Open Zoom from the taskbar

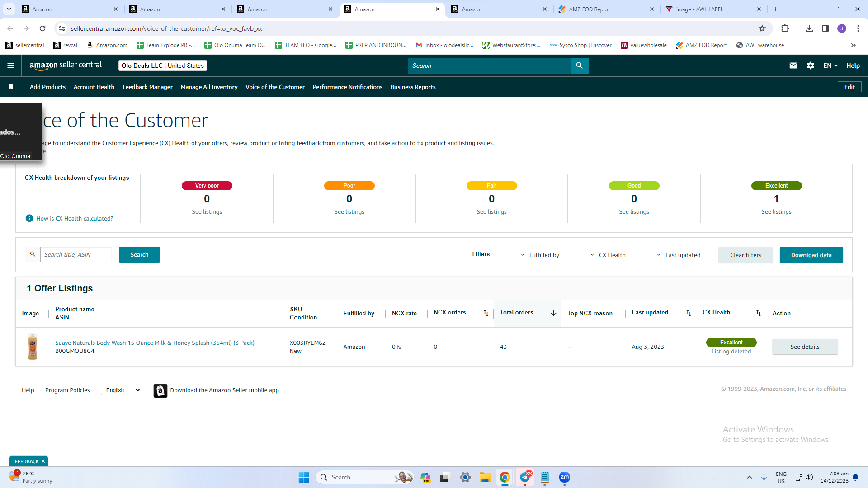coord(564,477)
